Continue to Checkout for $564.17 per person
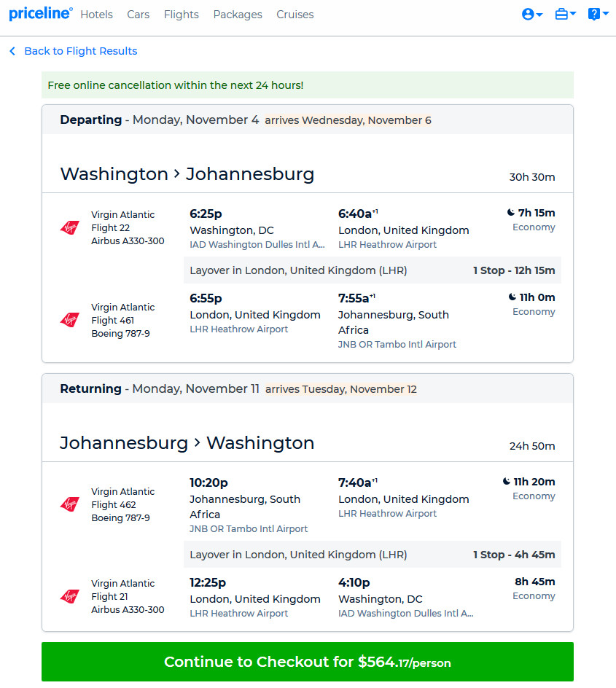616x688 pixels. coord(308,662)
